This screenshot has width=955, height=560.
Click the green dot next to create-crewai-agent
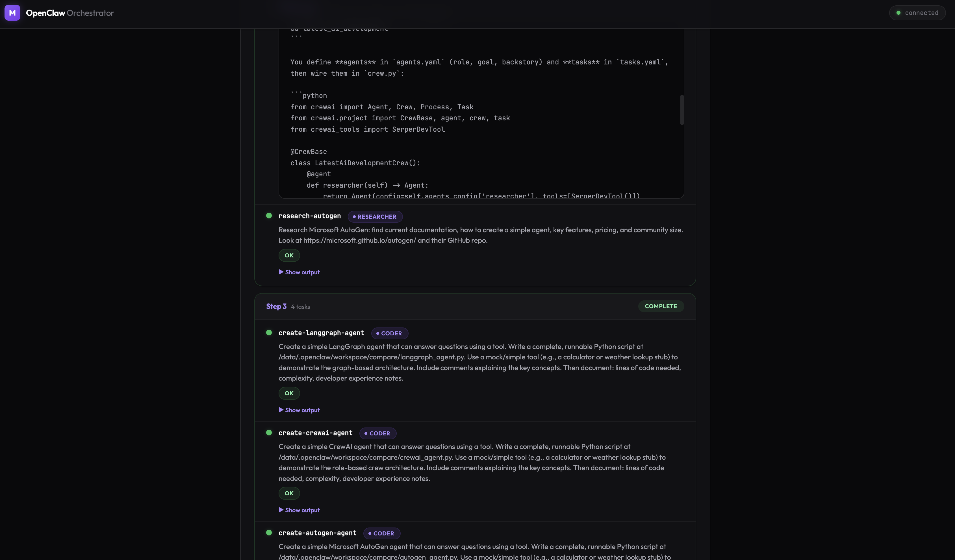[269, 432]
